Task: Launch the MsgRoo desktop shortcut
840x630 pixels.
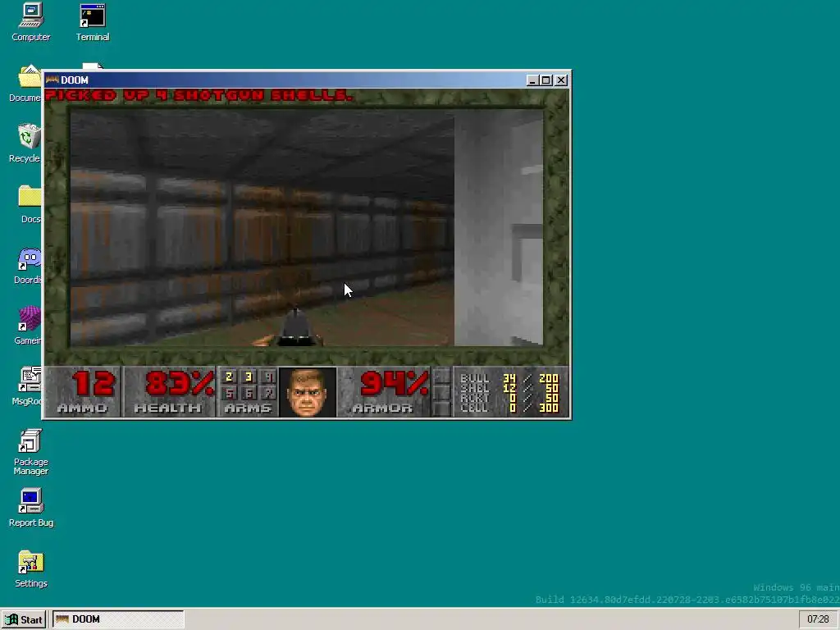Action: (x=27, y=386)
